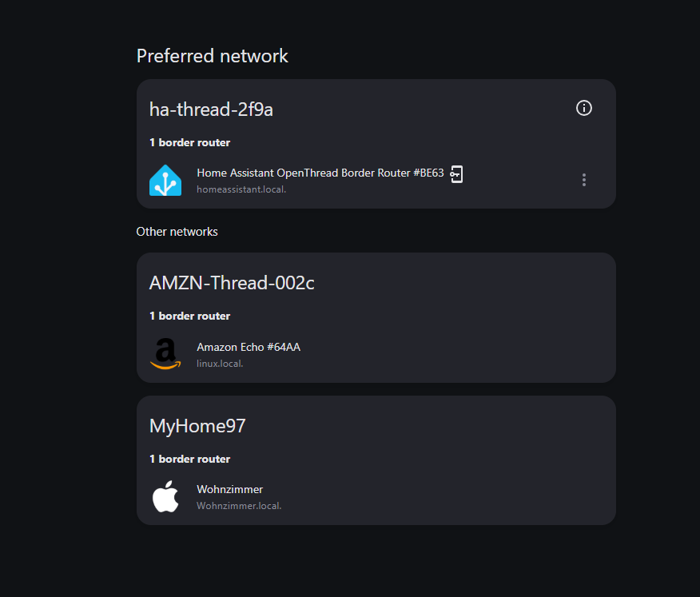Click the Amazon logo icon
Image resolution: width=700 pixels, height=597 pixels.
[165, 354]
